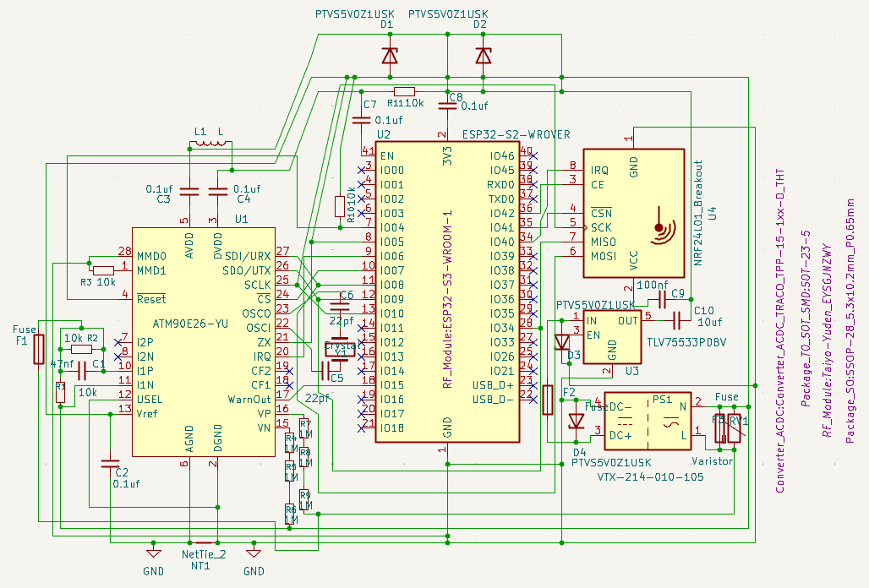Select the SDI/URX pin label
Screen dimensions: 869x588
click(x=248, y=256)
